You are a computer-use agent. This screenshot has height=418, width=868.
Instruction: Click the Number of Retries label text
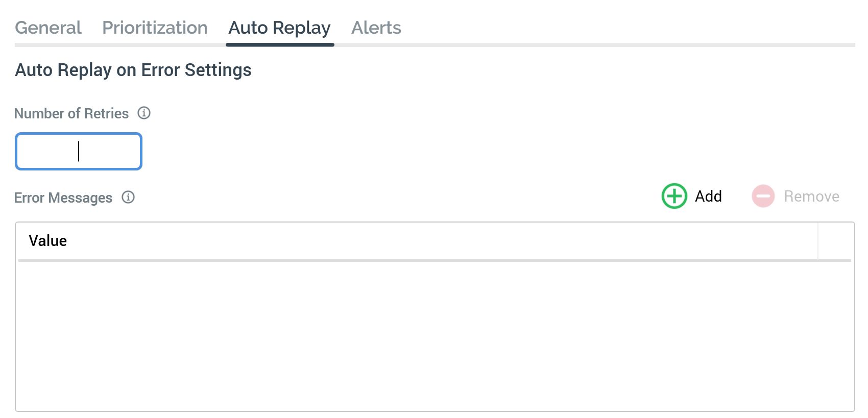click(x=71, y=113)
